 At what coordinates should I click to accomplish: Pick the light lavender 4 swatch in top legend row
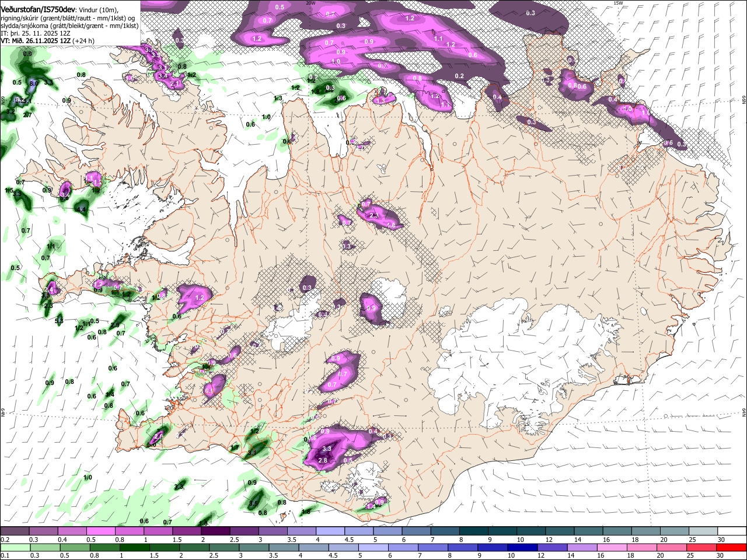[330, 531]
